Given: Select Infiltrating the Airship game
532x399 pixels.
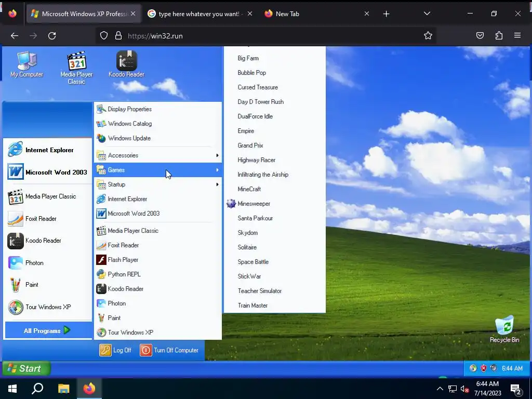Looking at the screenshot, I should 274,175.
